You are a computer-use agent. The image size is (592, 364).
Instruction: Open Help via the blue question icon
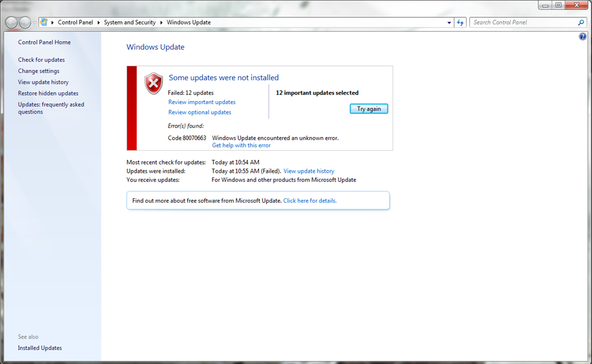[x=583, y=36]
